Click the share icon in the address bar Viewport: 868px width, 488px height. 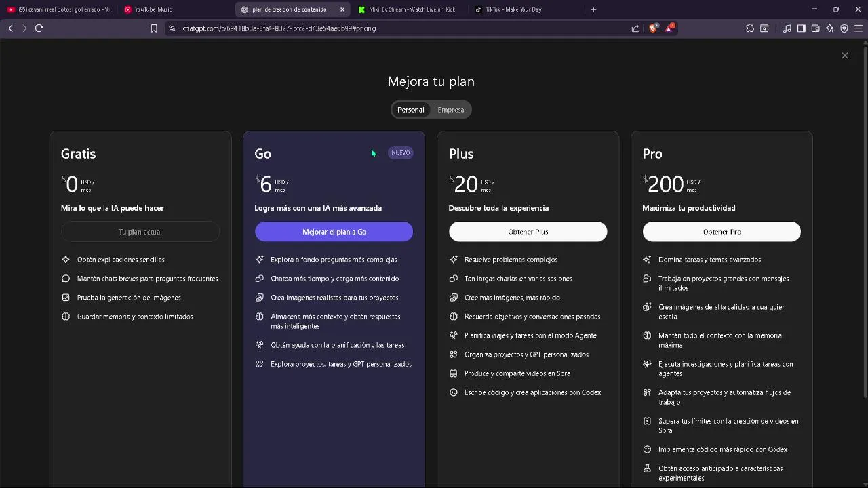pos(635,28)
